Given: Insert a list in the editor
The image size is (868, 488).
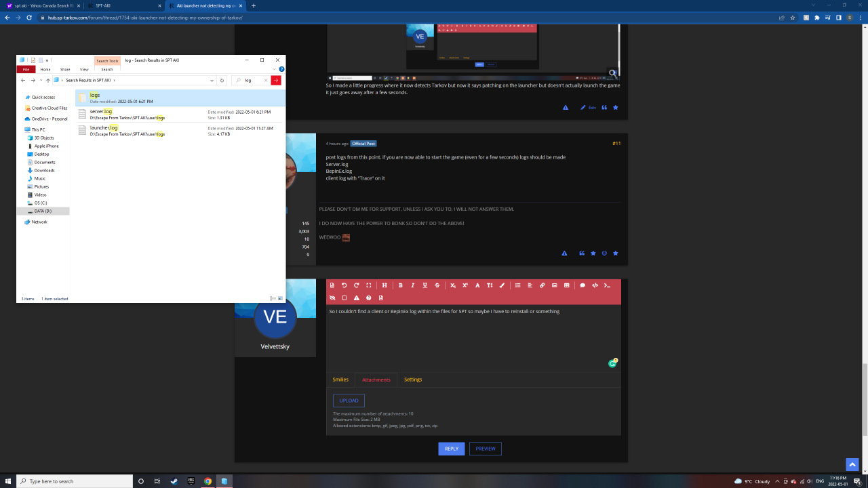Looking at the screenshot, I should [518, 285].
